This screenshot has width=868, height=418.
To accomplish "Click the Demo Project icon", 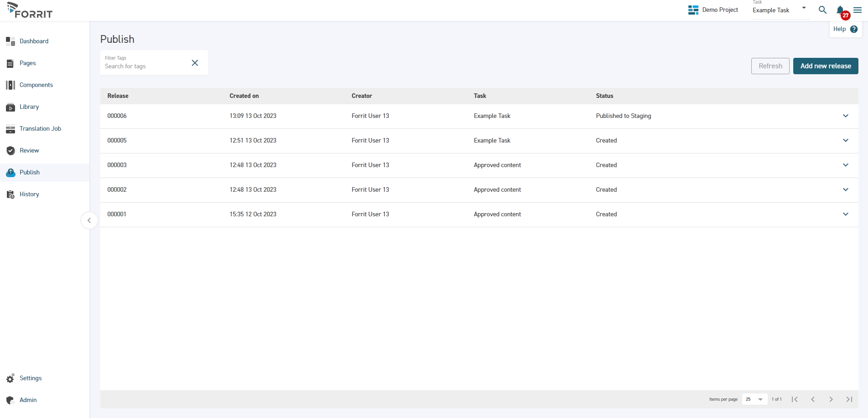I will point(693,10).
